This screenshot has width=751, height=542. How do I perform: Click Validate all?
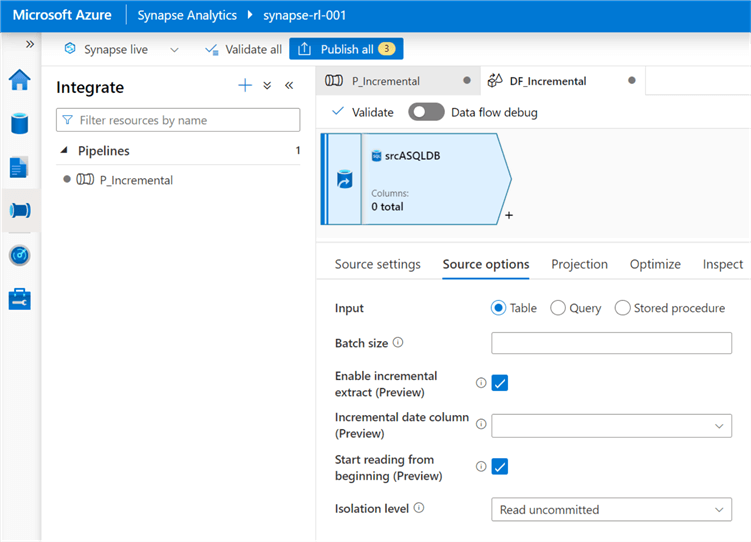click(243, 49)
